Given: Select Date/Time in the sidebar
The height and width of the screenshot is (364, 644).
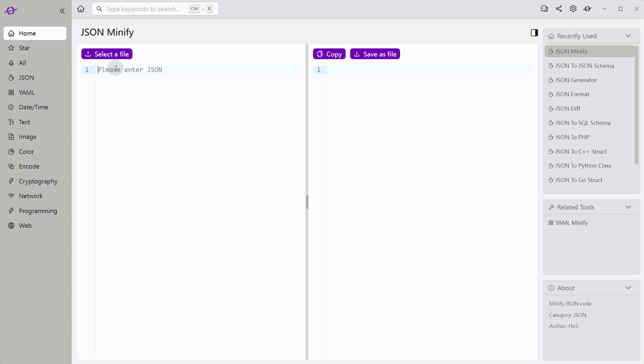Looking at the screenshot, I should tap(35, 107).
